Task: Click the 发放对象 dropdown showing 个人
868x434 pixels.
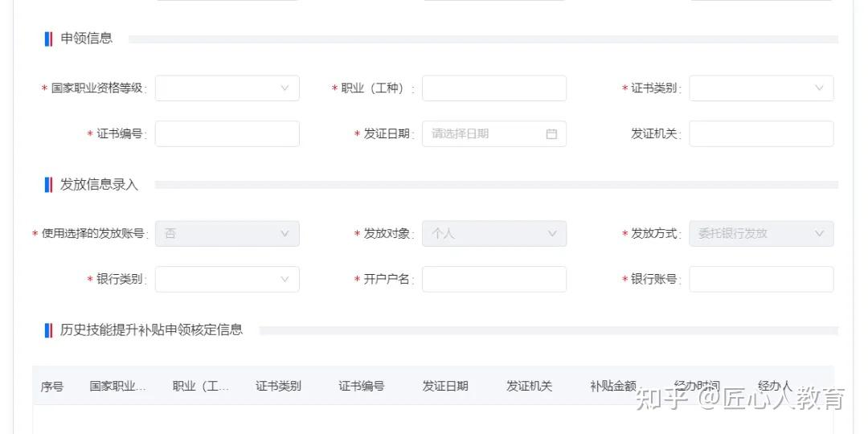Action: pos(493,234)
